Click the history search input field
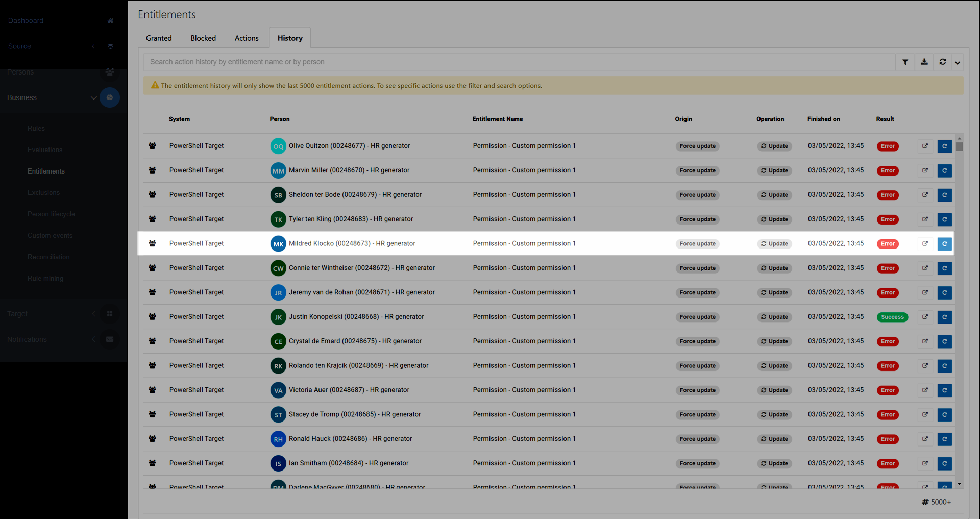This screenshot has height=520, width=980. pyautogui.click(x=518, y=62)
